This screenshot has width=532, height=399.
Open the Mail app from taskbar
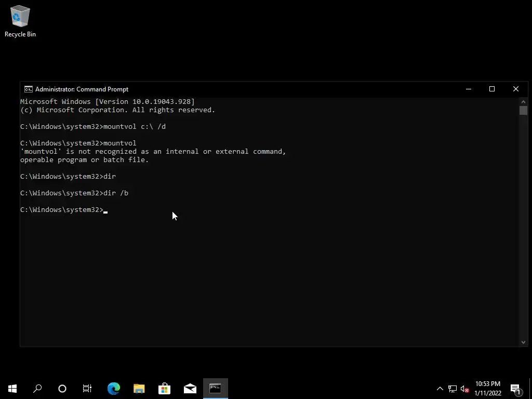(190, 389)
